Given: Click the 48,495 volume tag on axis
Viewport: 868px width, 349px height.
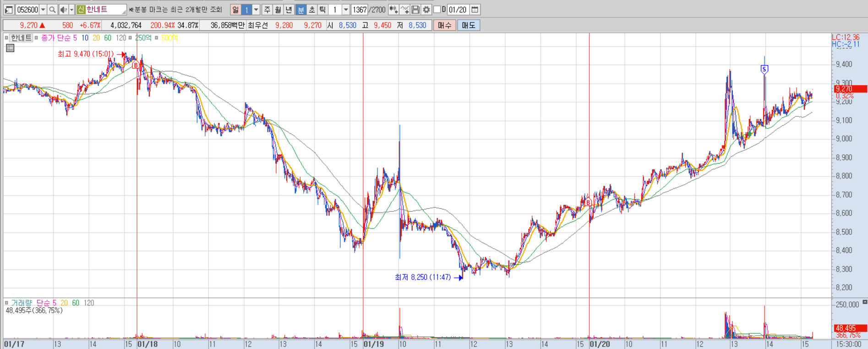Looking at the screenshot, I should click(x=850, y=328).
